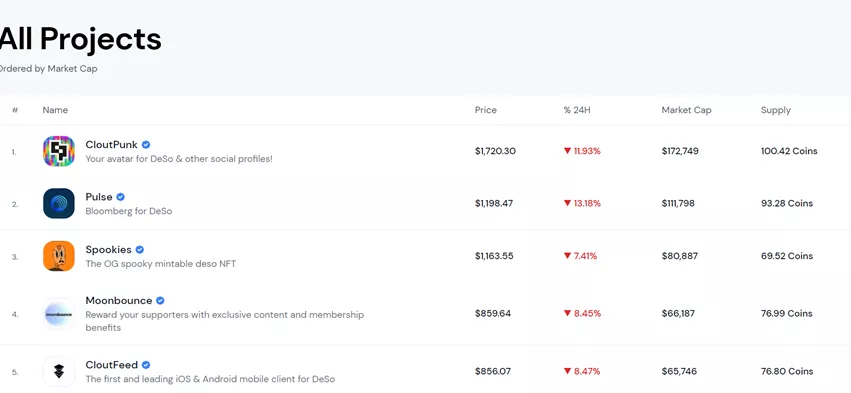Select the Spookies $80,887 market cap

coord(679,256)
